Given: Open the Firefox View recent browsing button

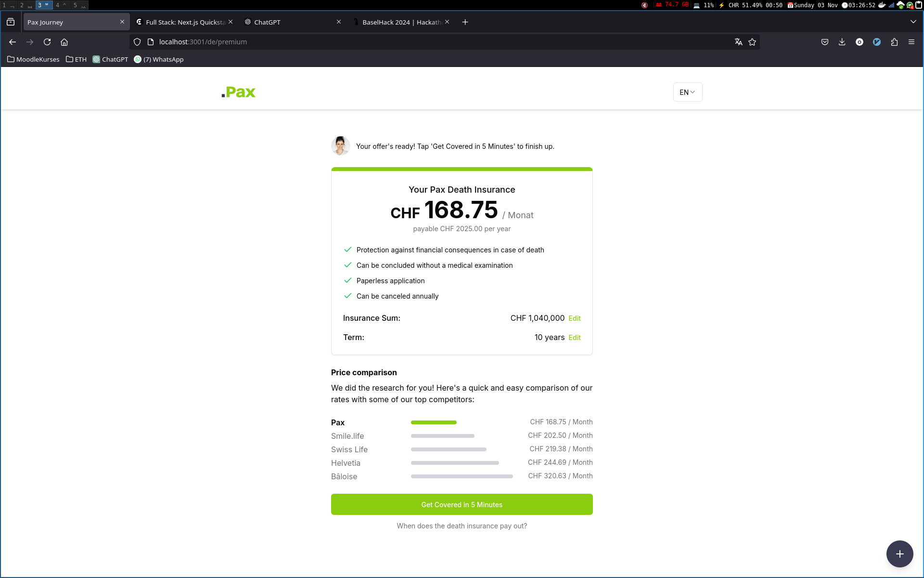Looking at the screenshot, I should pyautogui.click(x=11, y=22).
